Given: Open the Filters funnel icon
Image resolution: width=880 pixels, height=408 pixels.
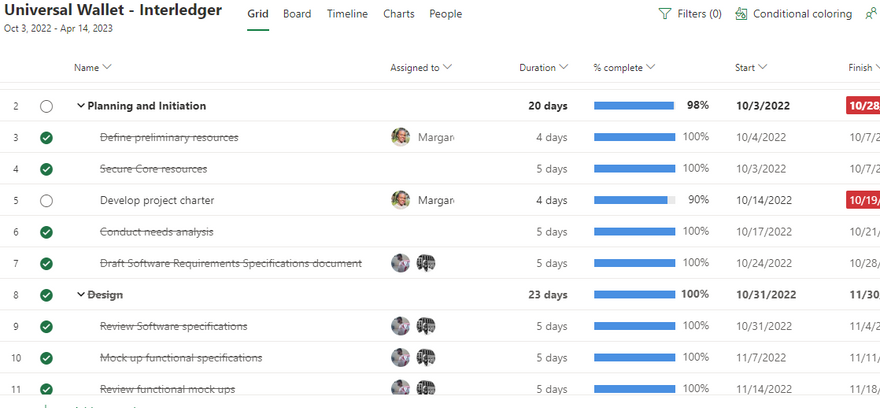Looking at the screenshot, I should tap(665, 14).
